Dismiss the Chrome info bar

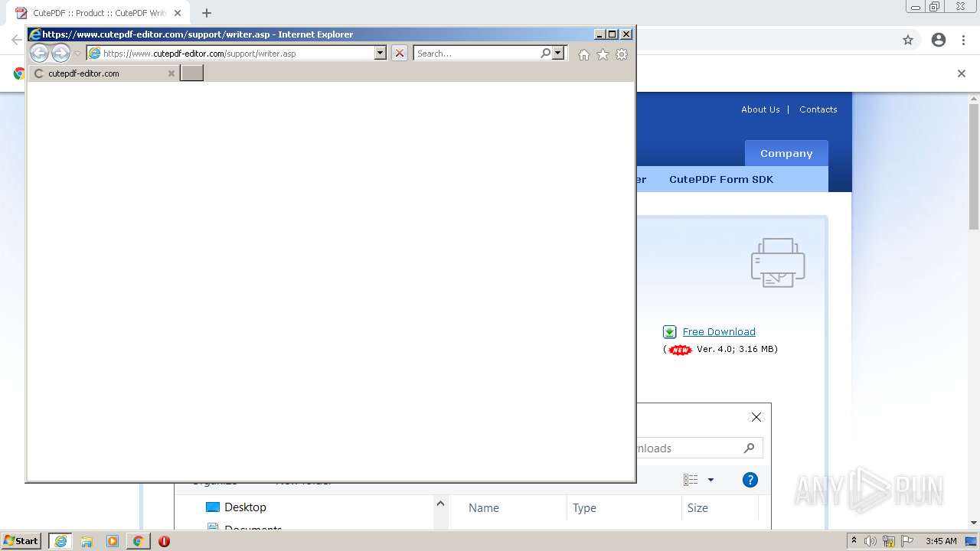click(x=962, y=73)
